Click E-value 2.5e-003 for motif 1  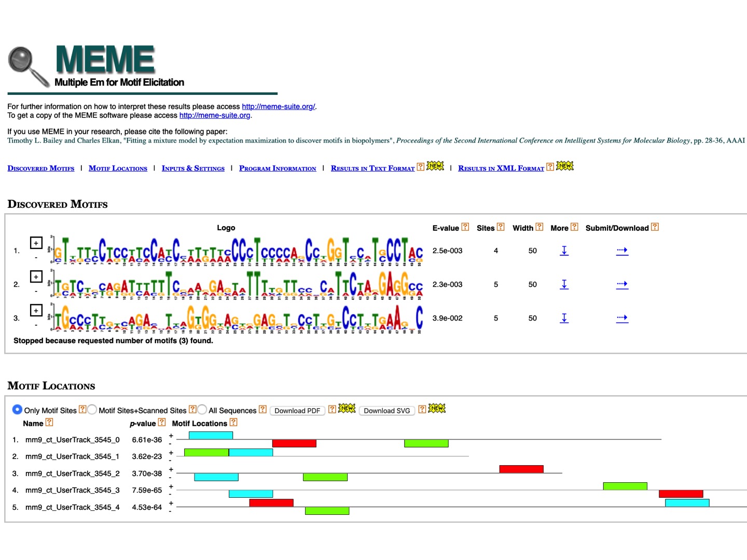point(447,250)
